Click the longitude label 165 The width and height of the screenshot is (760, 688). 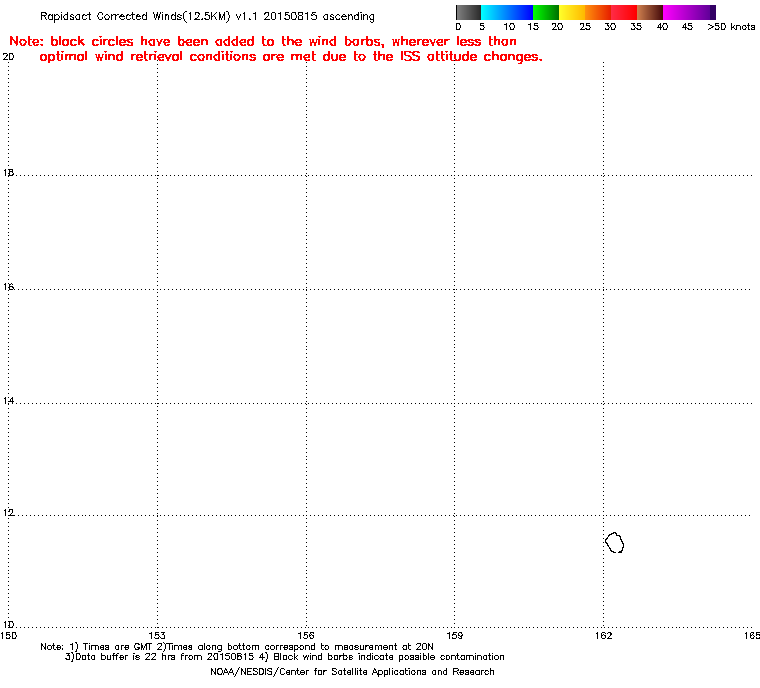coord(752,635)
